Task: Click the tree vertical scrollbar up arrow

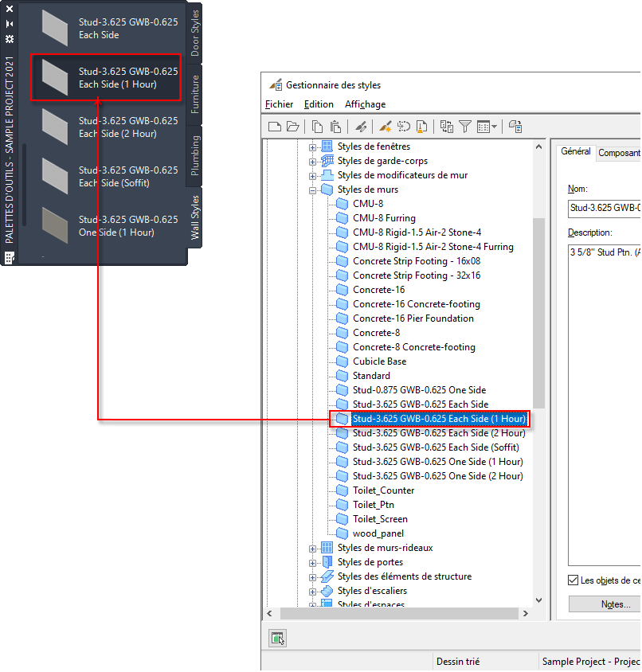Action: coord(539,147)
